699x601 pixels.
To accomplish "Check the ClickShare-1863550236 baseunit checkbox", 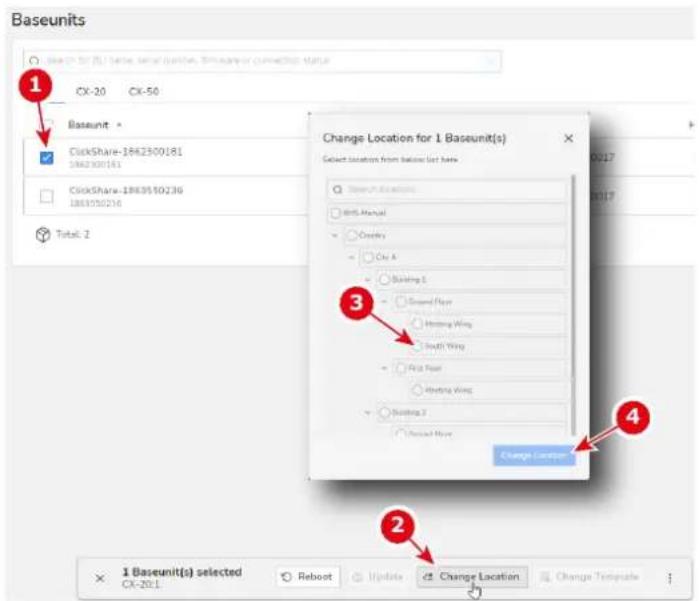I will (46, 196).
